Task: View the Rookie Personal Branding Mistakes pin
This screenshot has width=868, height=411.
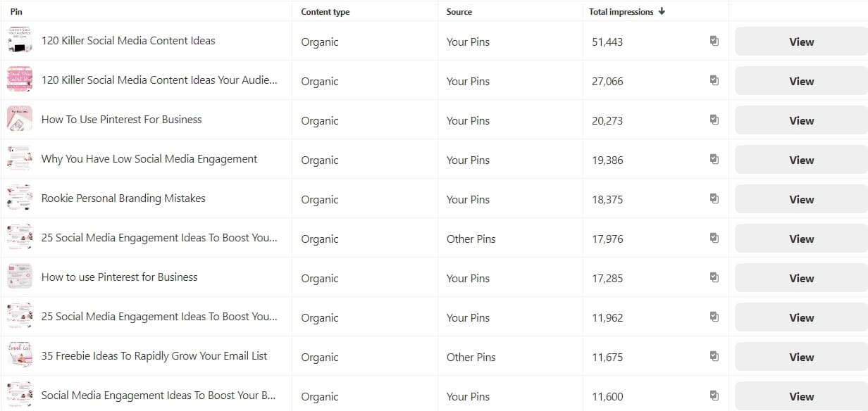Action: point(801,199)
